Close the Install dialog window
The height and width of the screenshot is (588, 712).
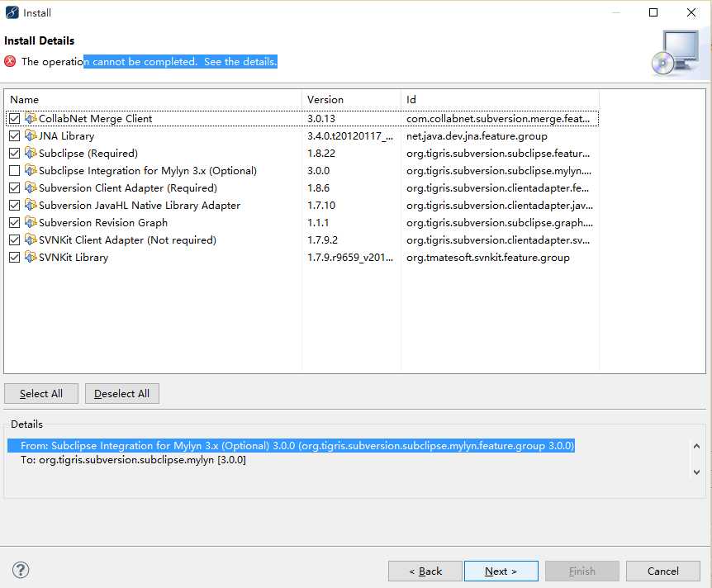pyautogui.click(x=691, y=12)
